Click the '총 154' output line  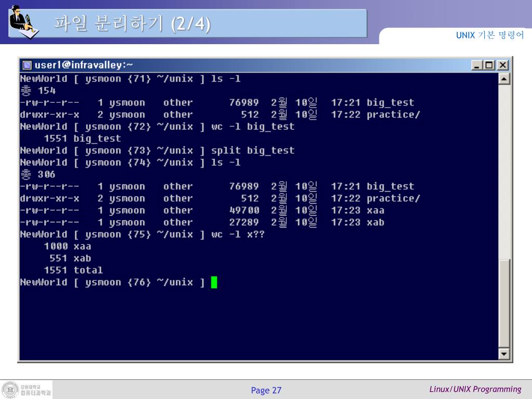click(x=37, y=90)
